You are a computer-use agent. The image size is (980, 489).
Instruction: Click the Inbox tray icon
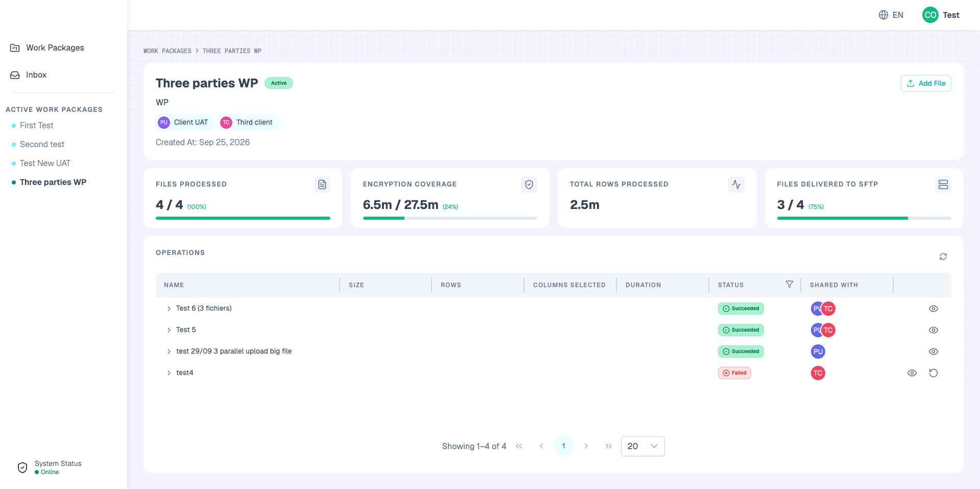click(x=15, y=75)
